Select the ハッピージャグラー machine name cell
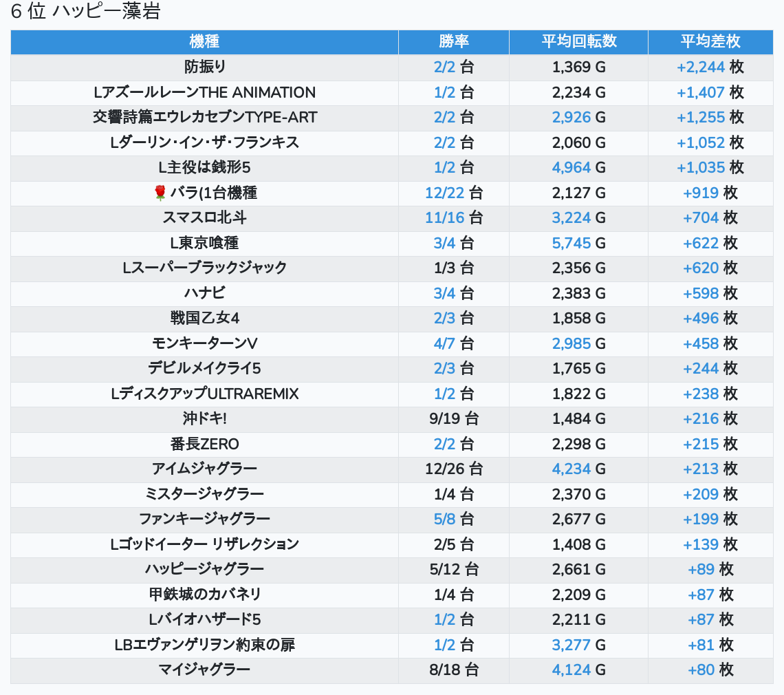The width and height of the screenshot is (784, 695). point(204,569)
